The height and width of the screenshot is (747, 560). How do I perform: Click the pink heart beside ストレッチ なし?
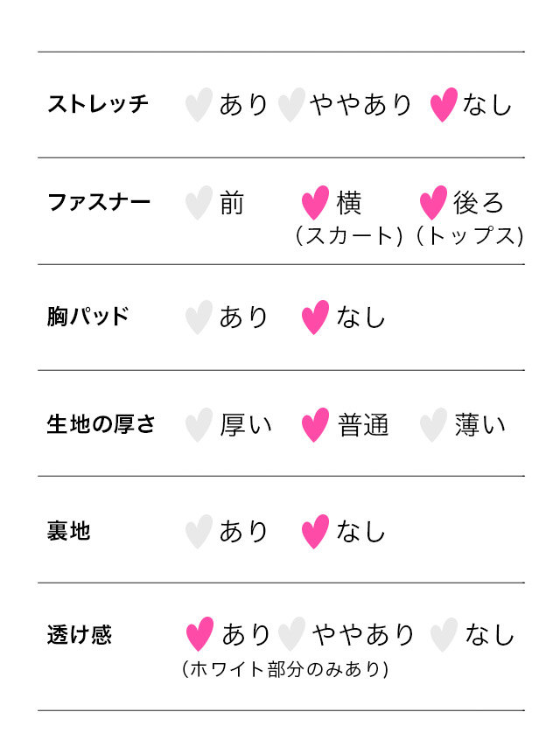[444, 105]
